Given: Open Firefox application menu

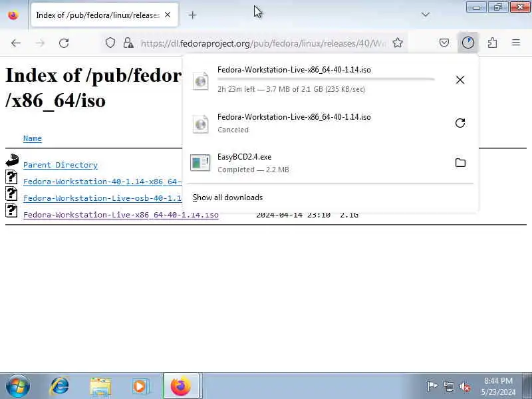Looking at the screenshot, I should pos(516,43).
